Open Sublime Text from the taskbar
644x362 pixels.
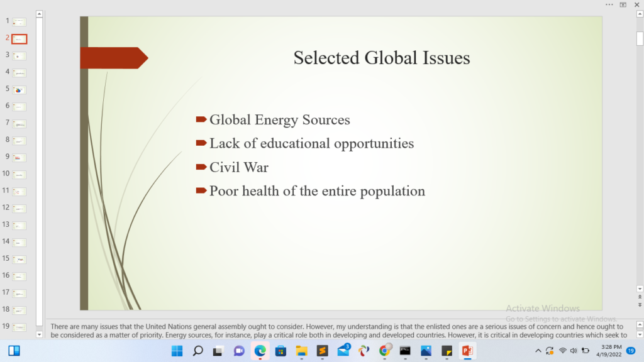pyautogui.click(x=322, y=351)
